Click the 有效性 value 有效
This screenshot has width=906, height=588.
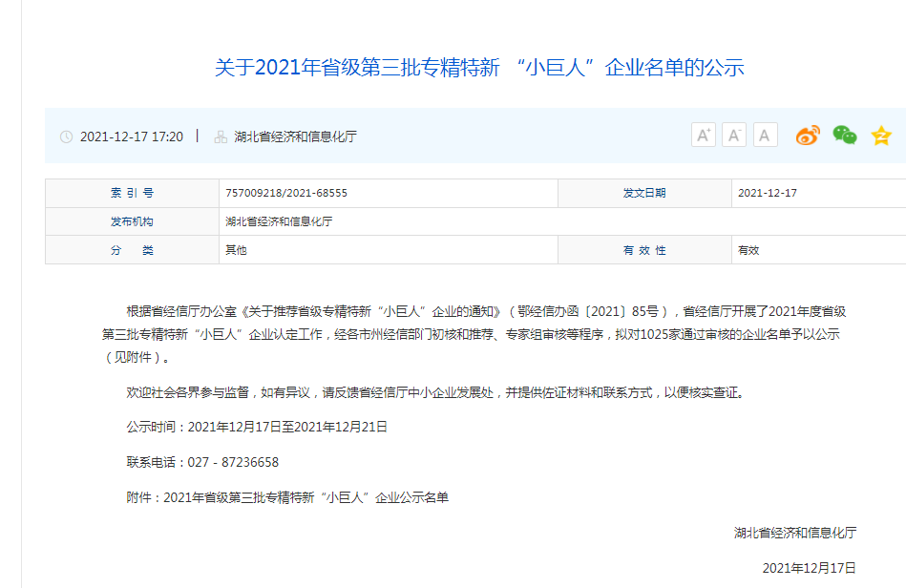tap(748, 250)
